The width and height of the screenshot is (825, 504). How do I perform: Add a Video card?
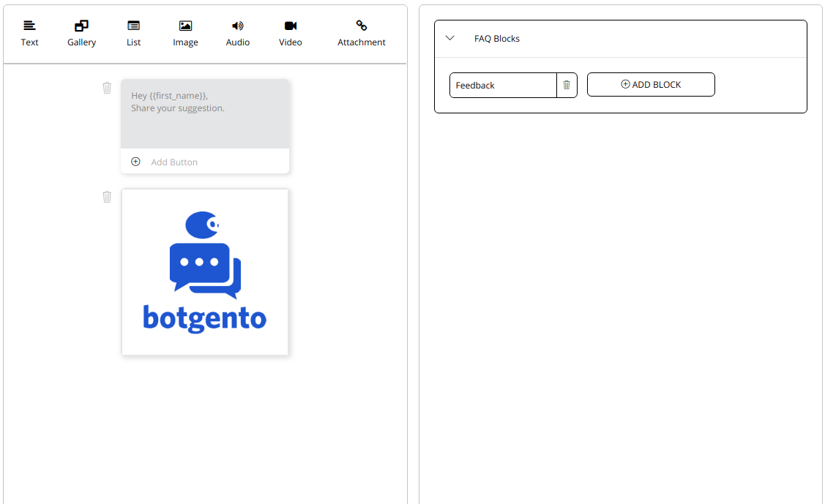[291, 34]
